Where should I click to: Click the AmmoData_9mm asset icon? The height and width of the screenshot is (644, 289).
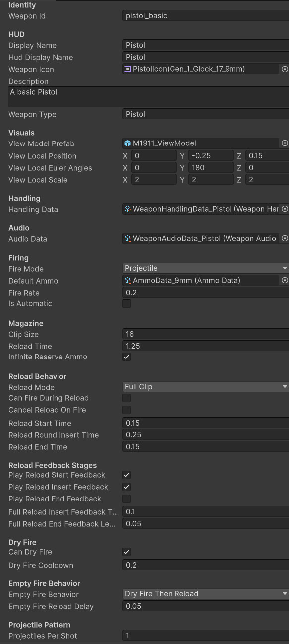click(x=128, y=281)
